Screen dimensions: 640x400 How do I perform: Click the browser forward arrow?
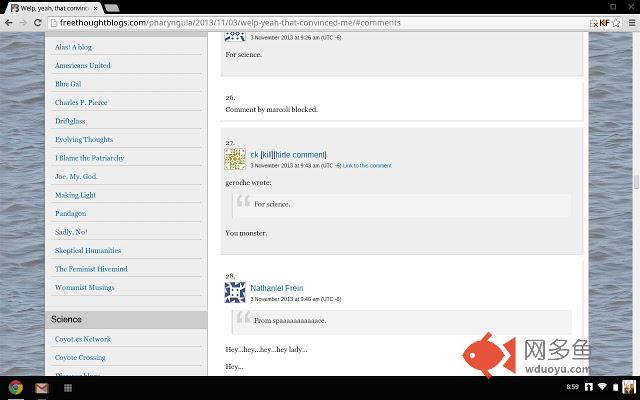pyautogui.click(x=23, y=22)
